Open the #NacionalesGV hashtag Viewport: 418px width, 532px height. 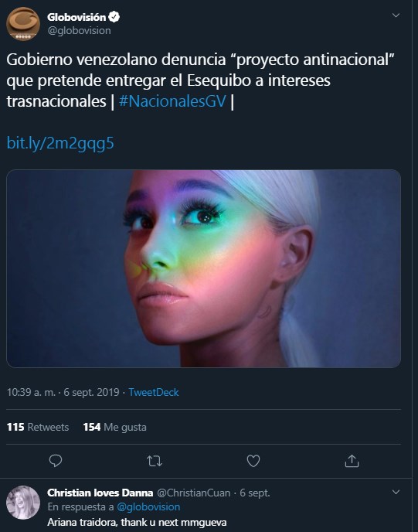click(x=172, y=101)
